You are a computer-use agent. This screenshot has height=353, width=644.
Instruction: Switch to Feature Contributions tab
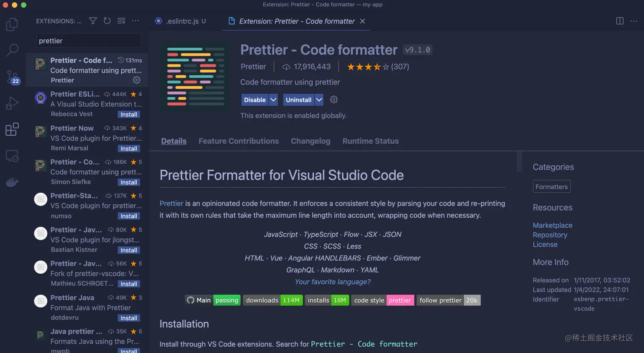pos(239,141)
